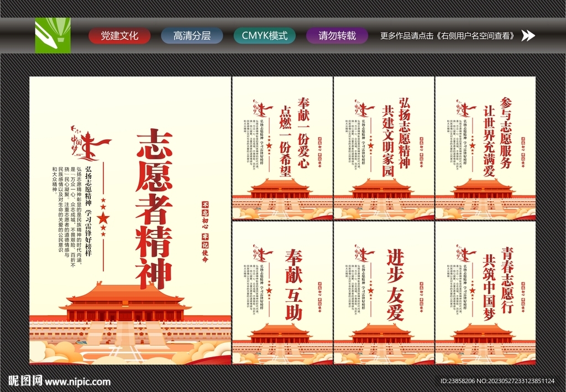
Task: Click the white double-arrow icon
Action: (528, 35)
